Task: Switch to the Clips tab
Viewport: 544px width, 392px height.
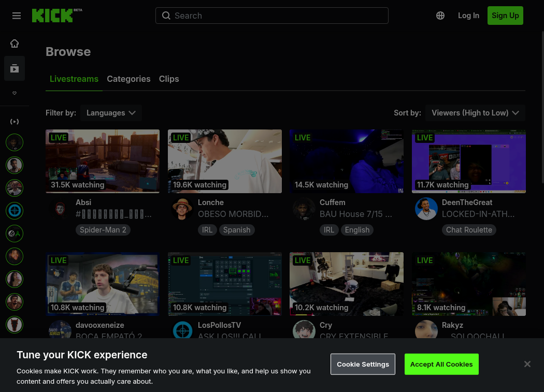Action: pos(169,79)
